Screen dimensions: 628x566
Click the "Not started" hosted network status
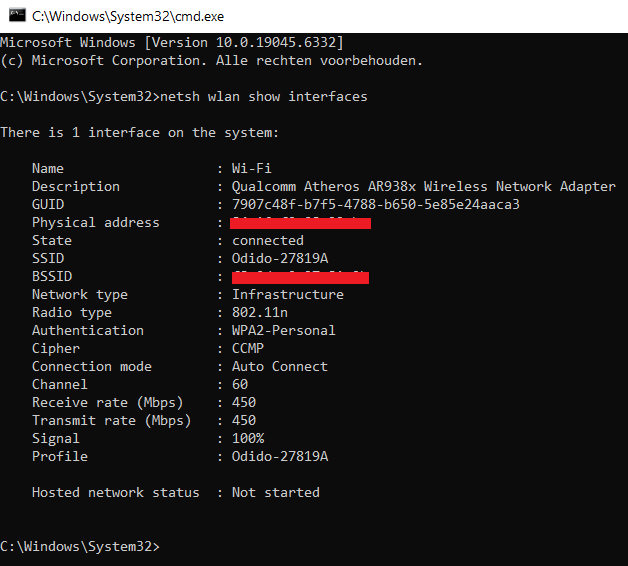pos(276,493)
